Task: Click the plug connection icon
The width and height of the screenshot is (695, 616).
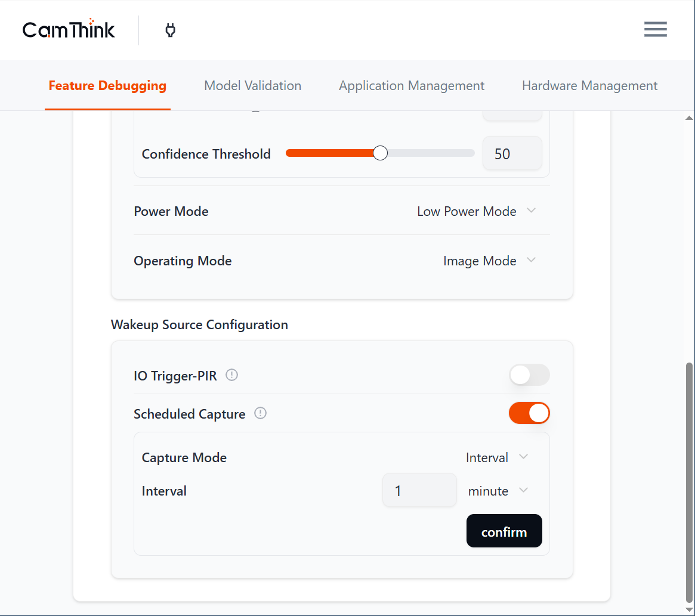Action: (170, 30)
